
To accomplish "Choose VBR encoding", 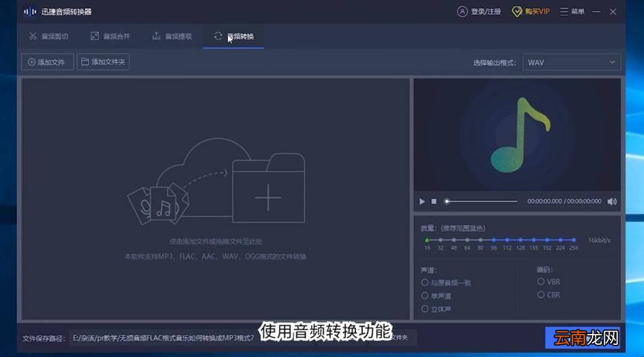I will pyautogui.click(x=549, y=282).
